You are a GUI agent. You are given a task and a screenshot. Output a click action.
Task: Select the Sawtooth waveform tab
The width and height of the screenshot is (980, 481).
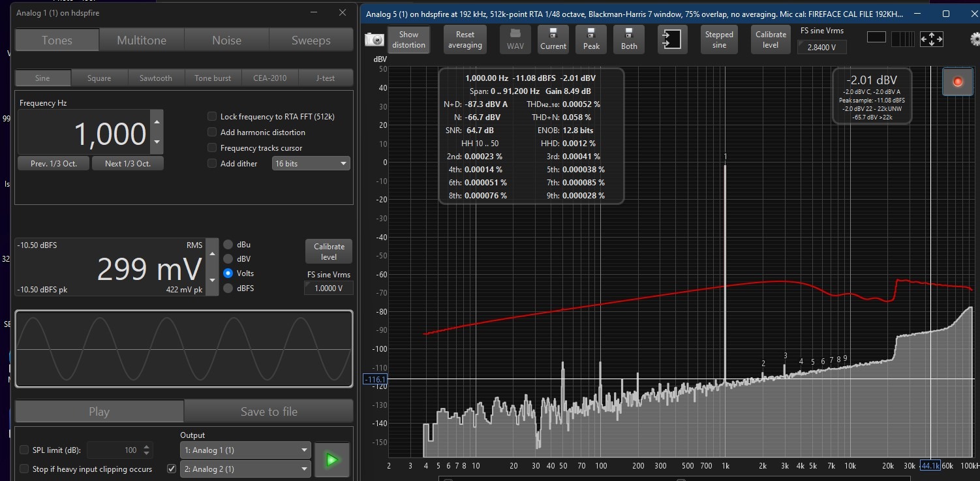[x=156, y=78]
